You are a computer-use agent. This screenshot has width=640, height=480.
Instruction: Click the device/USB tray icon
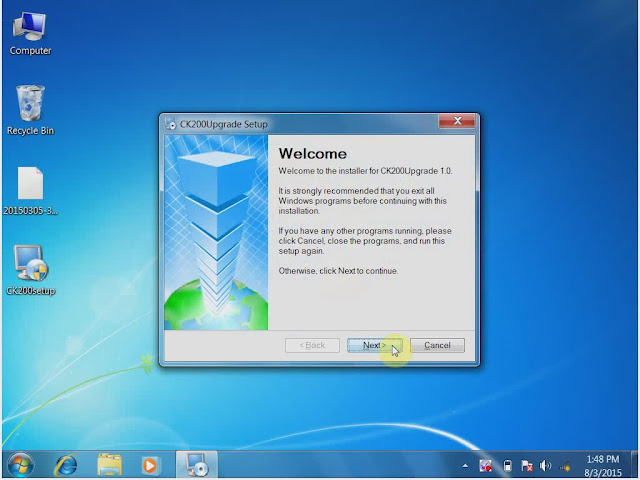tap(507, 466)
